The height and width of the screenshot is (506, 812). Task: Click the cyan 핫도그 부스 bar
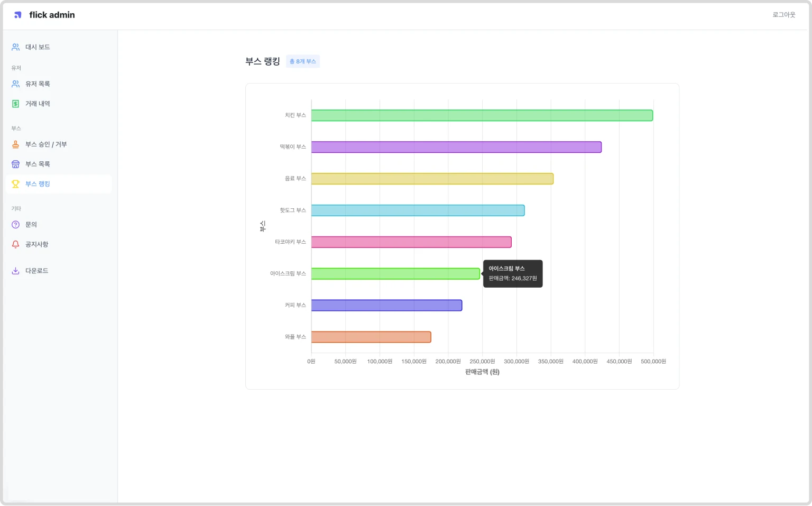tap(418, 210)
